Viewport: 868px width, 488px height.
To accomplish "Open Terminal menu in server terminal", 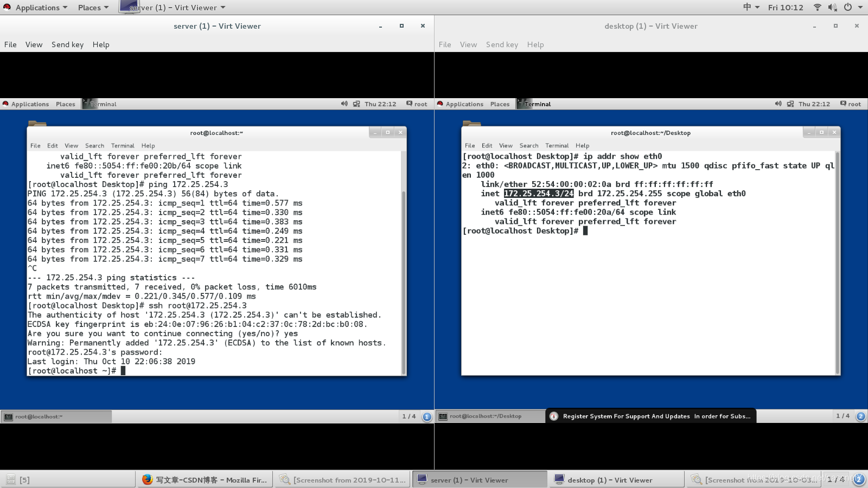I will pos(123,145).
